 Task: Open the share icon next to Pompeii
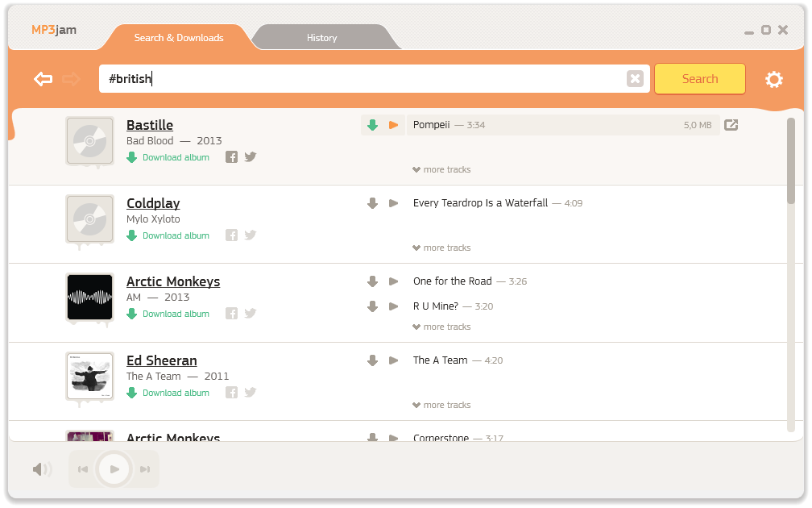coord(731,125)
